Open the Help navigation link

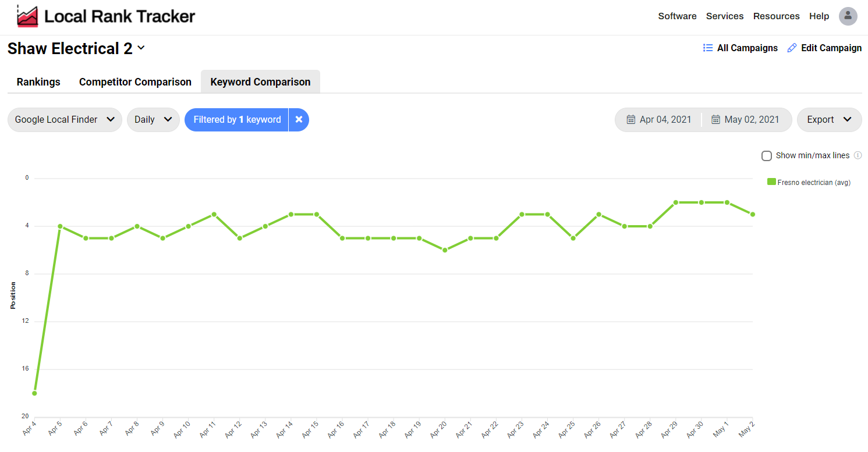[x=819, y=16]
